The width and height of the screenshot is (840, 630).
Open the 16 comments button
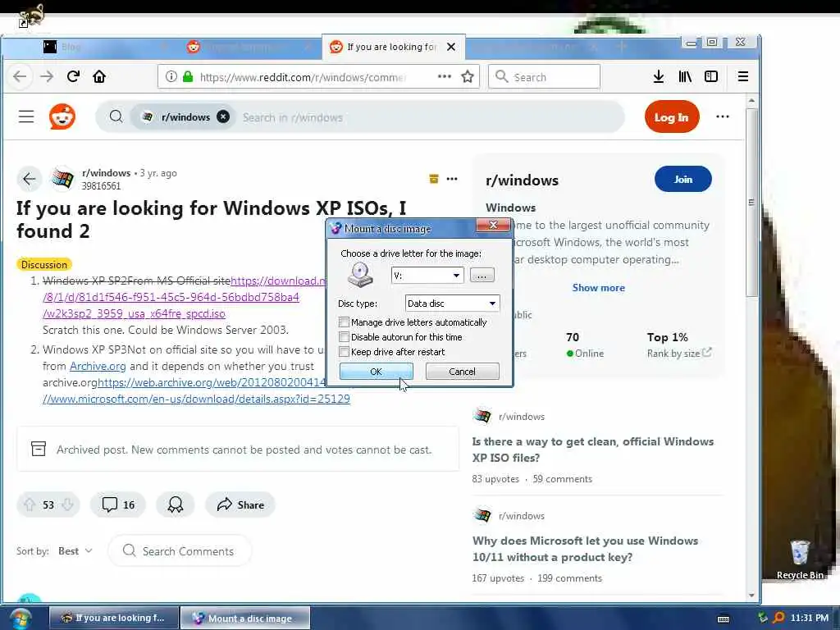118,504
